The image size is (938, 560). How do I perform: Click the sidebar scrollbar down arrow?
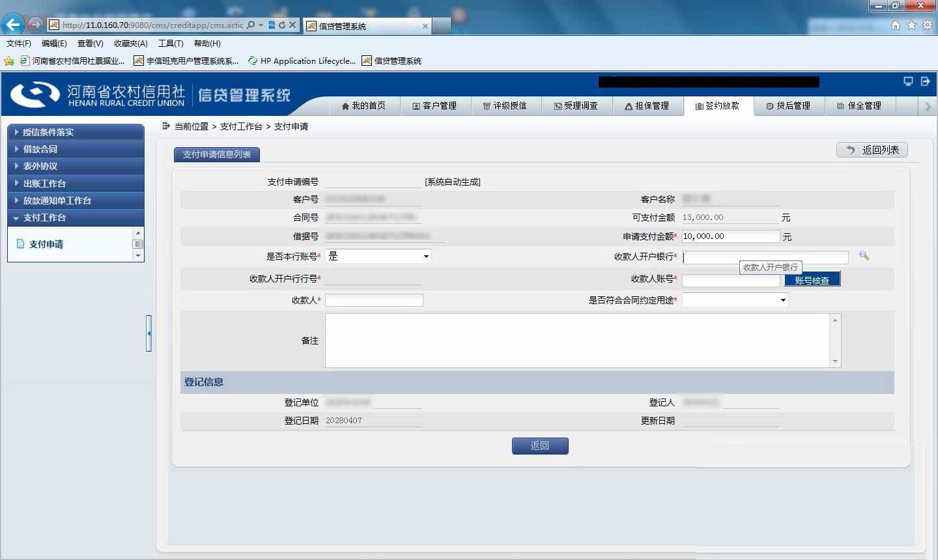[137, 256]
